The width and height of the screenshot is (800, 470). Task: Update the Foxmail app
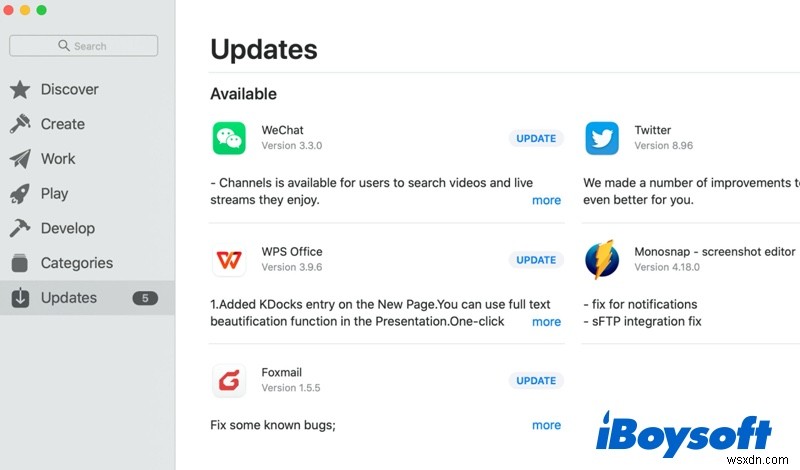pyautogui.click(x=536, y=381)
